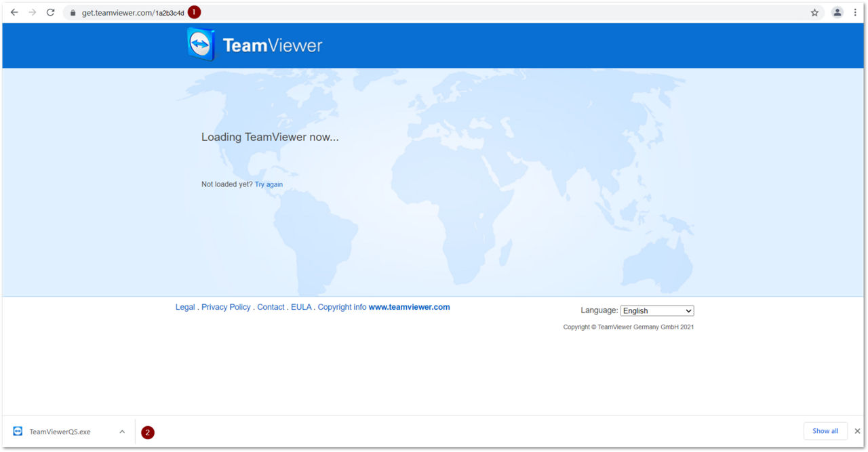Screen dimensions: 868x452
Task: Open the EULA link
Action: tap(301, 307)
